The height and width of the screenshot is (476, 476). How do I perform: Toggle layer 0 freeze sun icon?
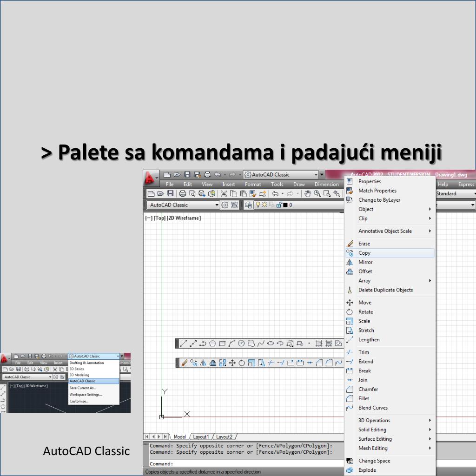tap(264, 205)
